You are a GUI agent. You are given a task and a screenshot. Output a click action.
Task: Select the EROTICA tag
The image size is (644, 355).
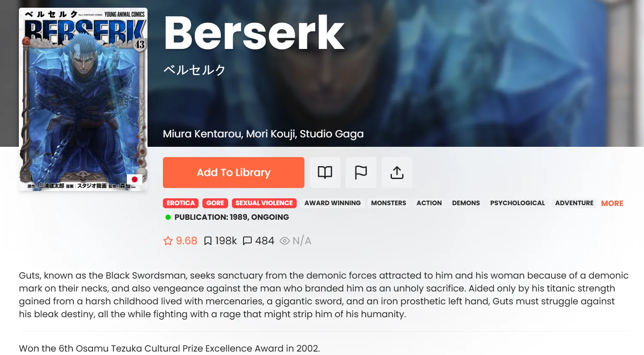tap(181, 203)
